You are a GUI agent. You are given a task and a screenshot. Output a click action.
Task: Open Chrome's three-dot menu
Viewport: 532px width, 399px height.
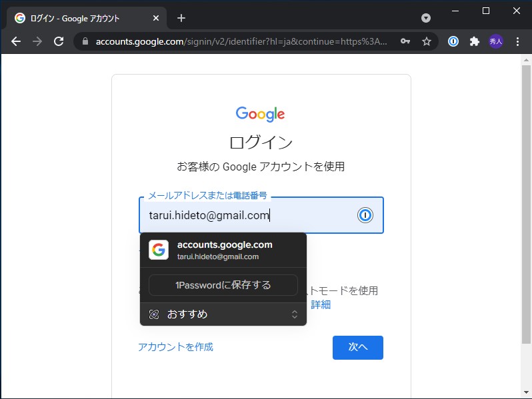[517, 41]
